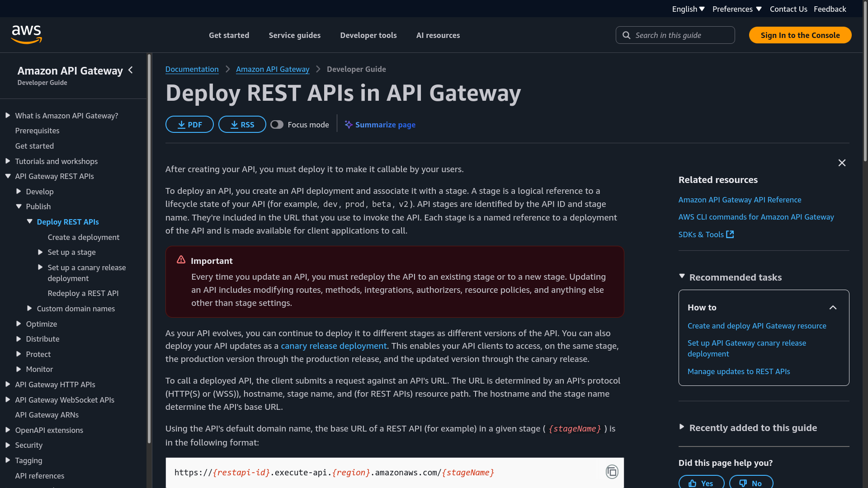Expand OpenAPI extensions arrow
This screenshot has width=868, height=488.
[x=8, y=430]
